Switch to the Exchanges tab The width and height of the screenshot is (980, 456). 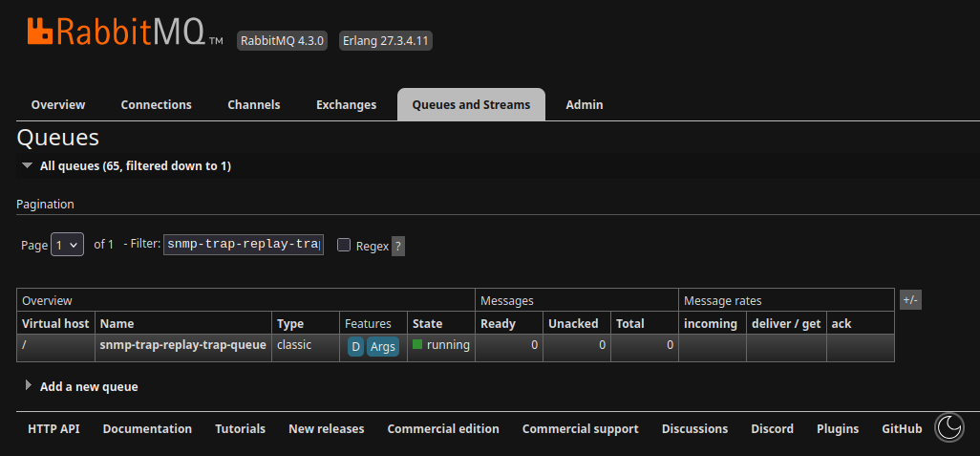pyautogui.click(x=347, y=104)
